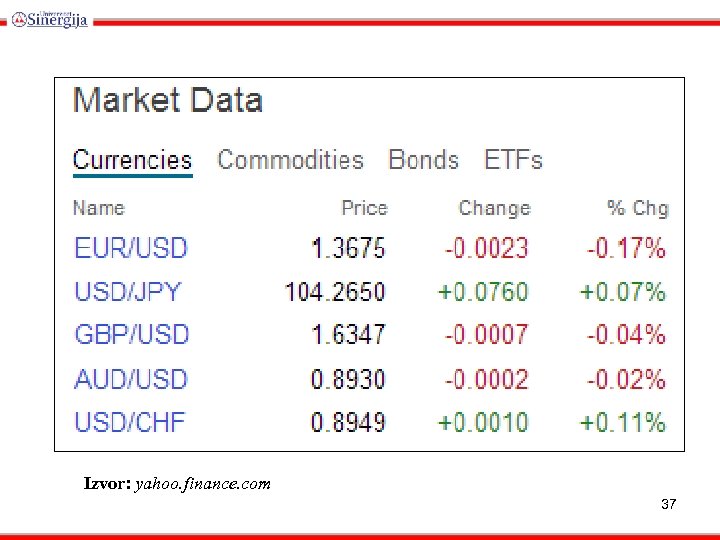Click the Name column header

[x=98, y=208]
